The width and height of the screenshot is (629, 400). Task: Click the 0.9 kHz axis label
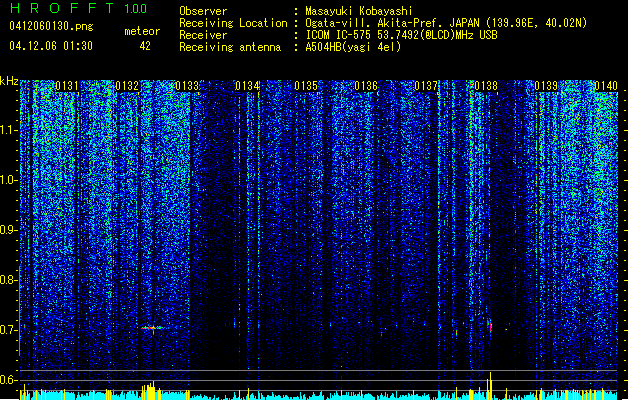click(8, 230)
